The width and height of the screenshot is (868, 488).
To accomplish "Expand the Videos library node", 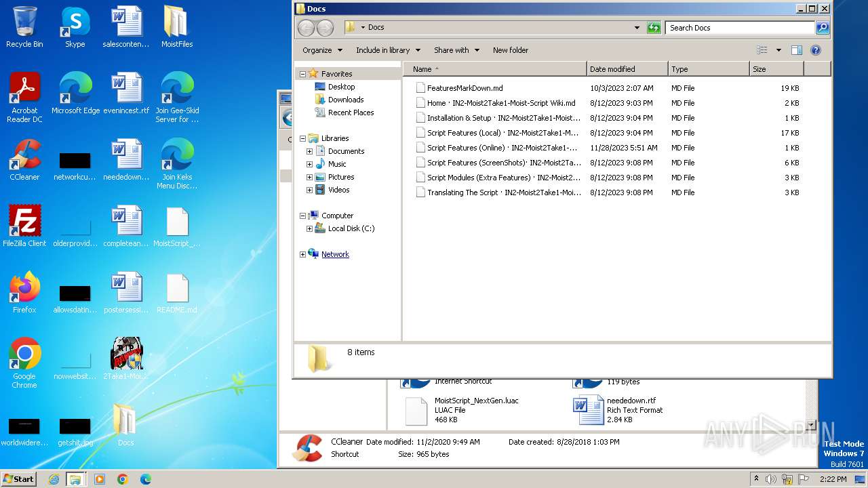I will pyautogui.click(x=309, y=190).
